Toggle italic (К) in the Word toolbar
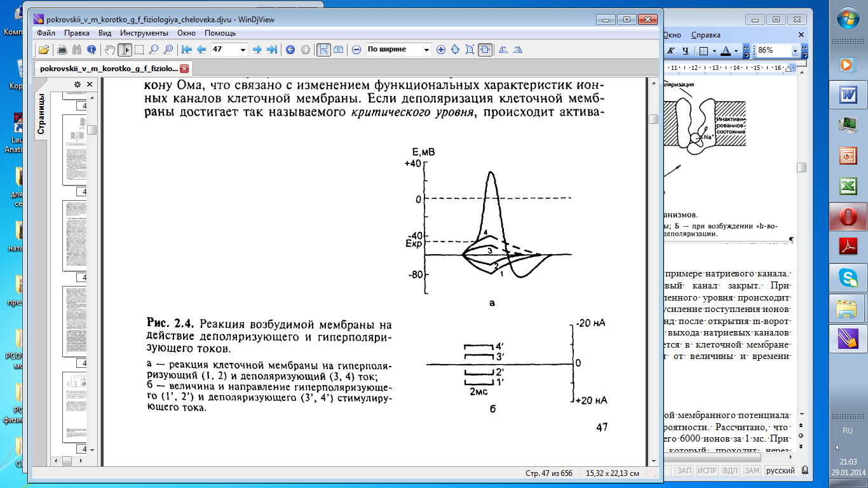This screenshot has height=488, width=868. pos(670,51)
